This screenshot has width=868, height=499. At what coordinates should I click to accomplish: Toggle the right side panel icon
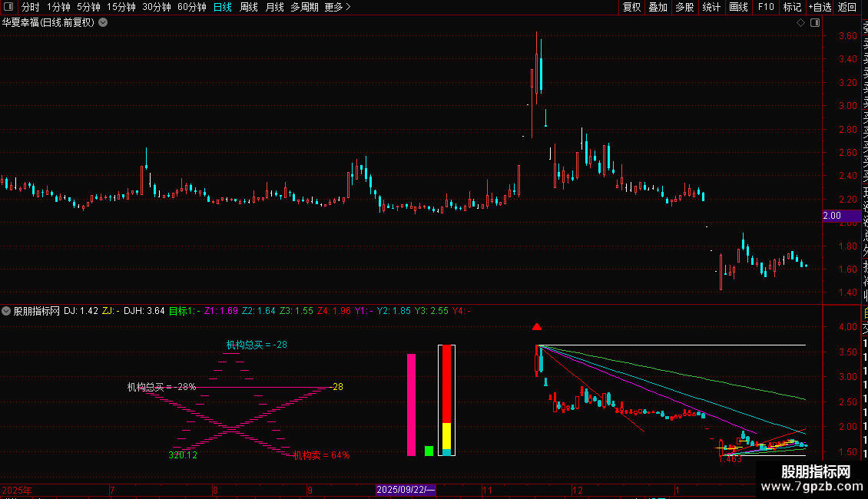(814, 23)
